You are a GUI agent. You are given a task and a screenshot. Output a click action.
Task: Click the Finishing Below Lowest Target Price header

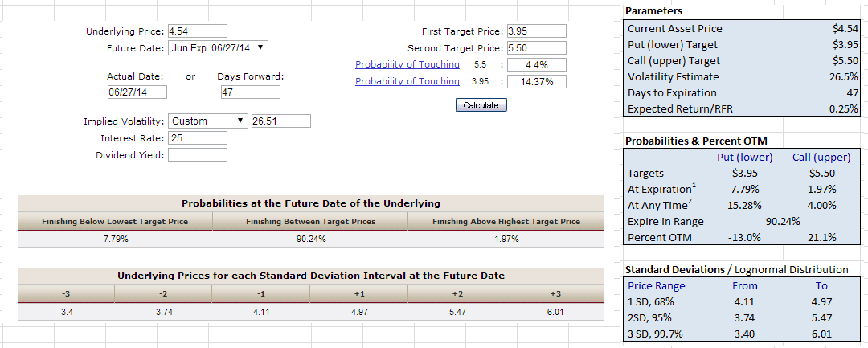(115, 221)
